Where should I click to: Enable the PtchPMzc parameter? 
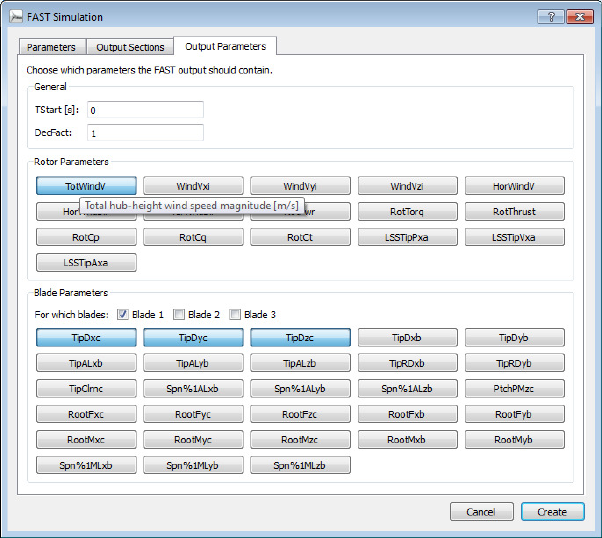point(514,389)
